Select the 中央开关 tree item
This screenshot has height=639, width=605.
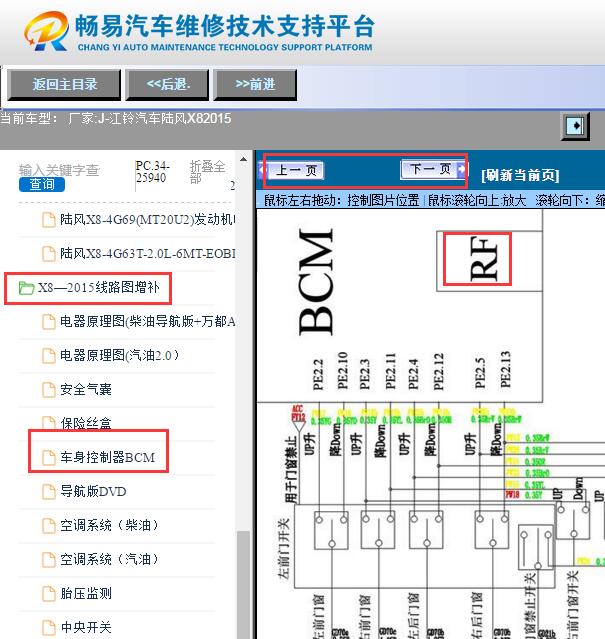[x=86, y=628]
